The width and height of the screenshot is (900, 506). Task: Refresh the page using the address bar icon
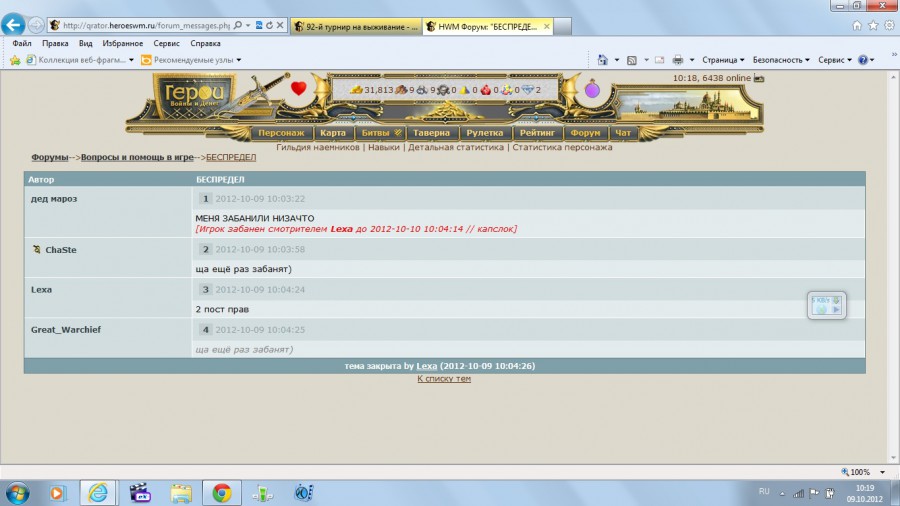click(x=270, y=26)
